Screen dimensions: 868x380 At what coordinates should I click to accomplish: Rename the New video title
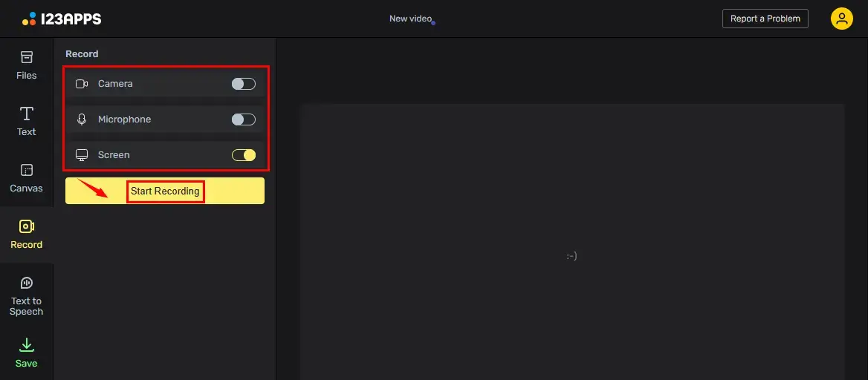[410, 19]
